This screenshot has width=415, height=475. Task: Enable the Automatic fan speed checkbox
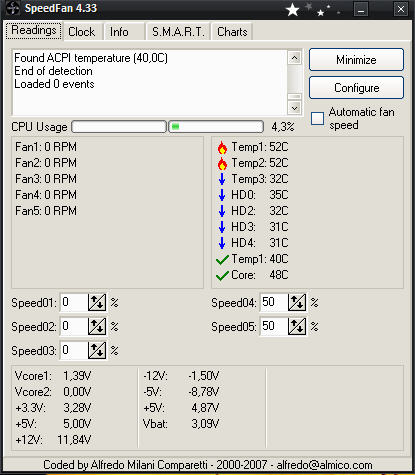[x=317, y=119]
